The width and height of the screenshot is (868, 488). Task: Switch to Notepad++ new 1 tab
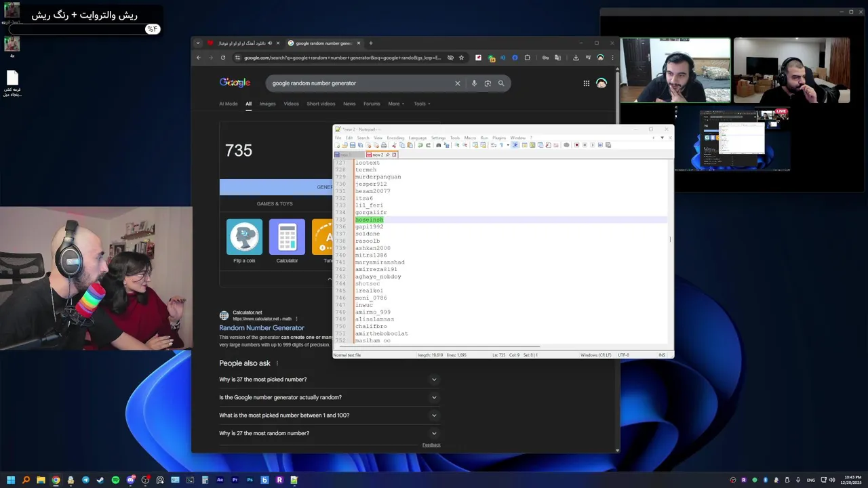pyautogui.click(x=349, y=155)
